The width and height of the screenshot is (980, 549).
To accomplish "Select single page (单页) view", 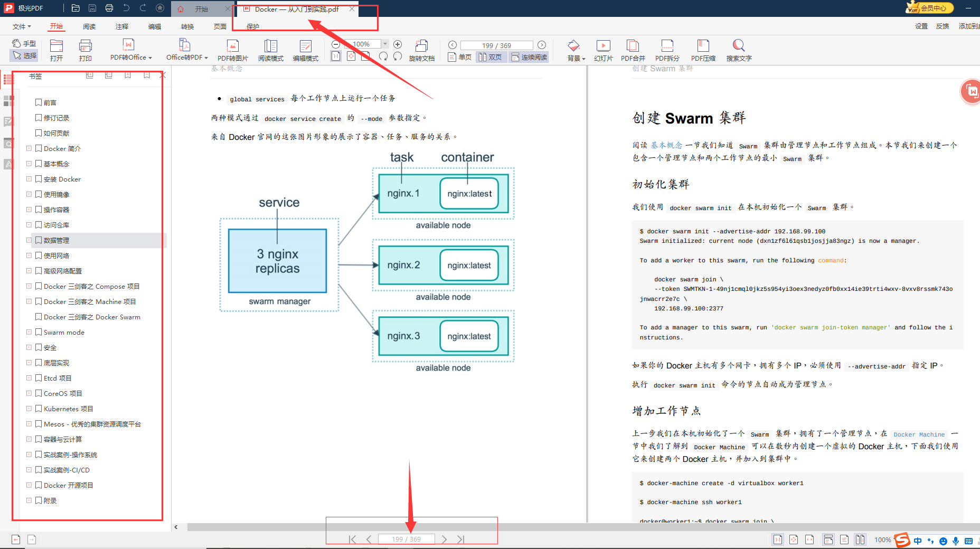I will [x=459, y=57].
